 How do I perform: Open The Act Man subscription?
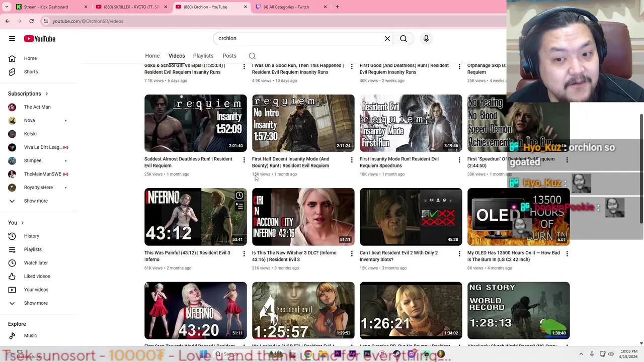38,107
